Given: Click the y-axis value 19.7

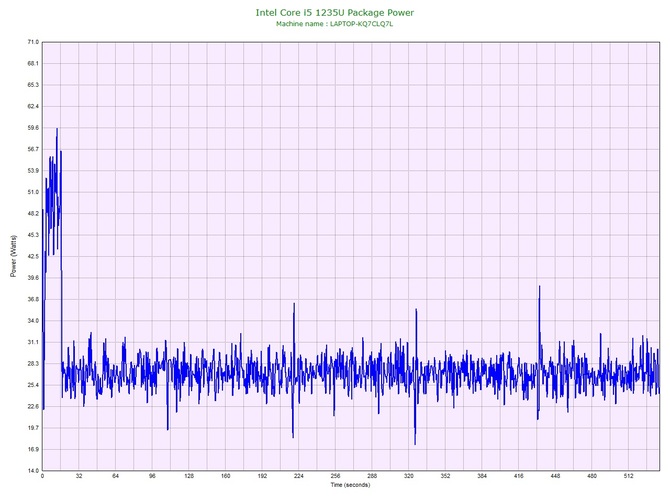Looking at the screenshot, I should (x=33, y=428).
